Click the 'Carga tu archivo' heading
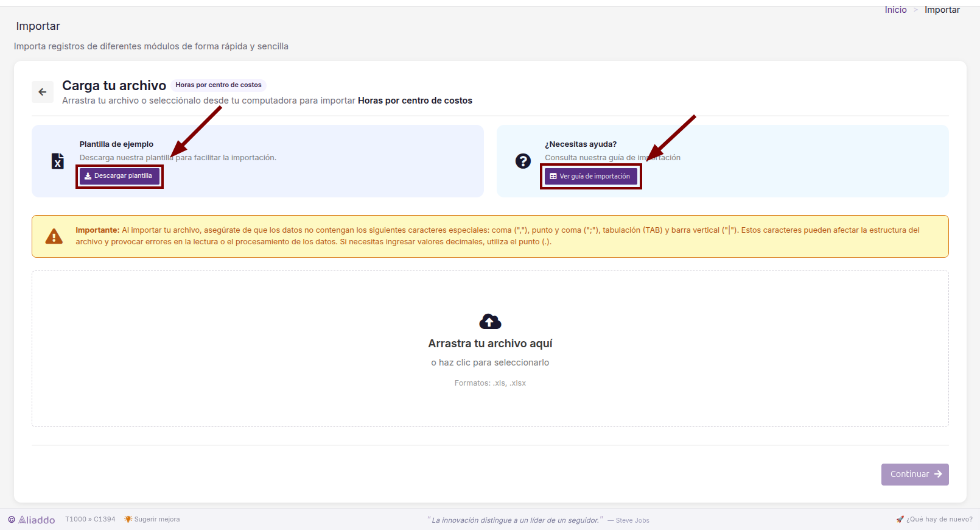 point(114,85)
